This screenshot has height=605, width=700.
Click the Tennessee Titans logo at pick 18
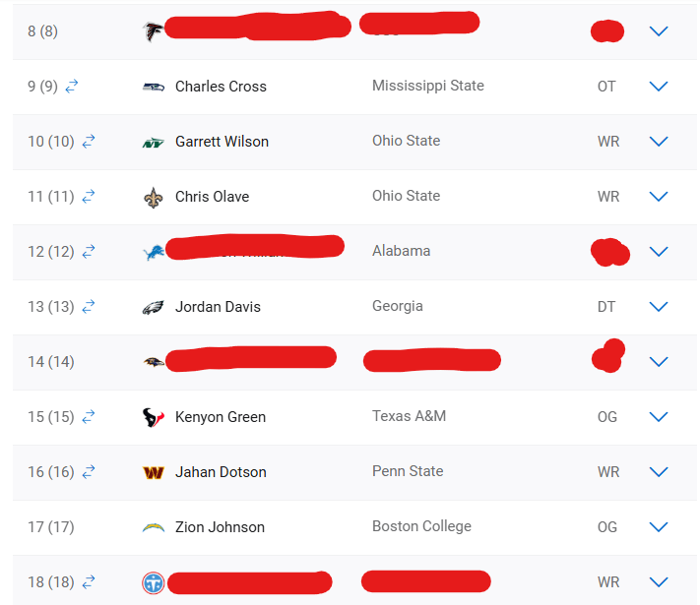pyautogui.click(x=154, y=582)
